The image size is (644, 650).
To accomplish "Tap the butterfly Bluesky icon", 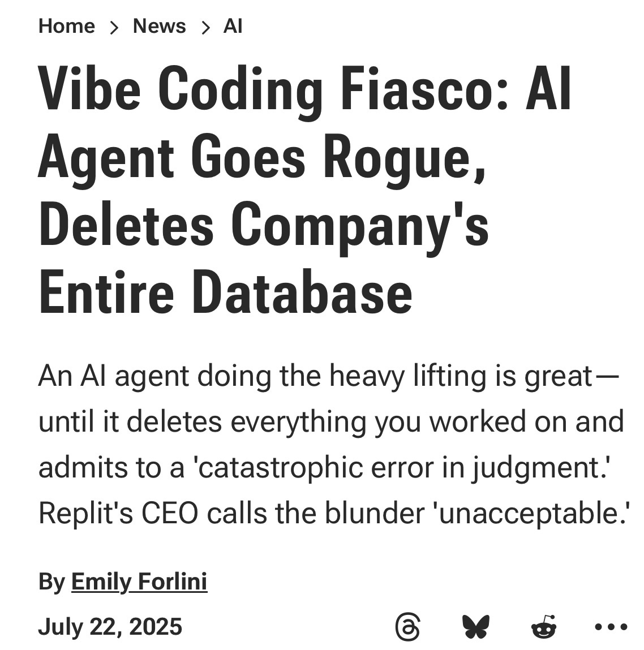I will click(x=476, y=626).
